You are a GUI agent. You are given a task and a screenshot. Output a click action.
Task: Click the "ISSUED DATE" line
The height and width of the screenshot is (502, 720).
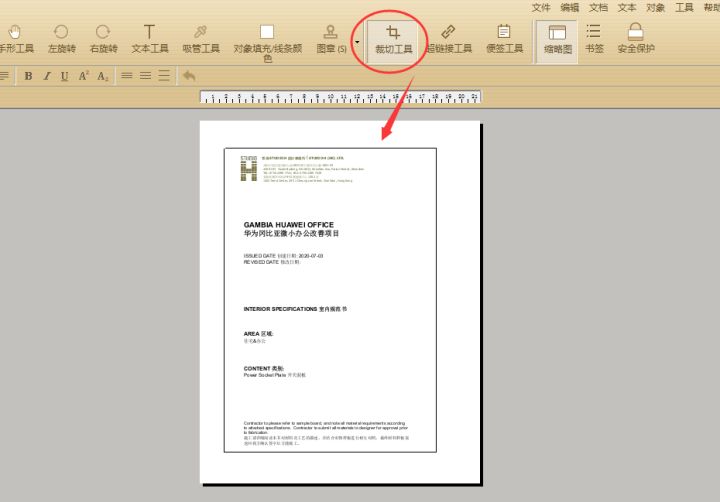(x=283, y=256)
